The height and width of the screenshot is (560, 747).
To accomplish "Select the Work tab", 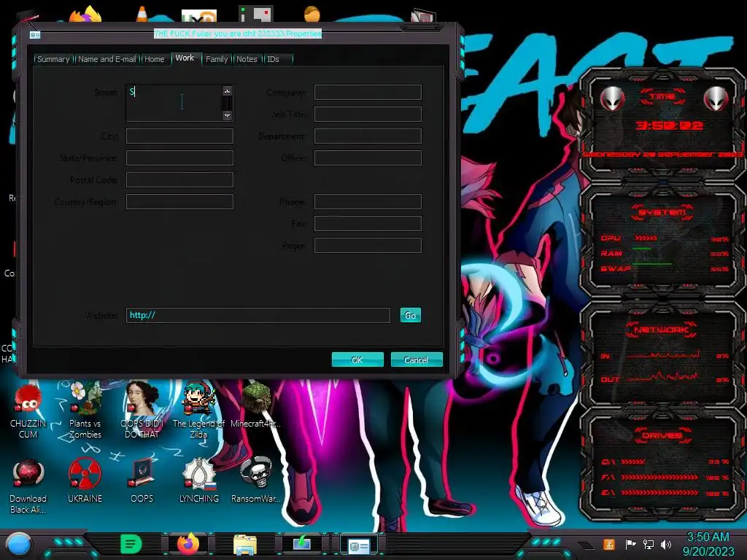I will coord(185,58).
